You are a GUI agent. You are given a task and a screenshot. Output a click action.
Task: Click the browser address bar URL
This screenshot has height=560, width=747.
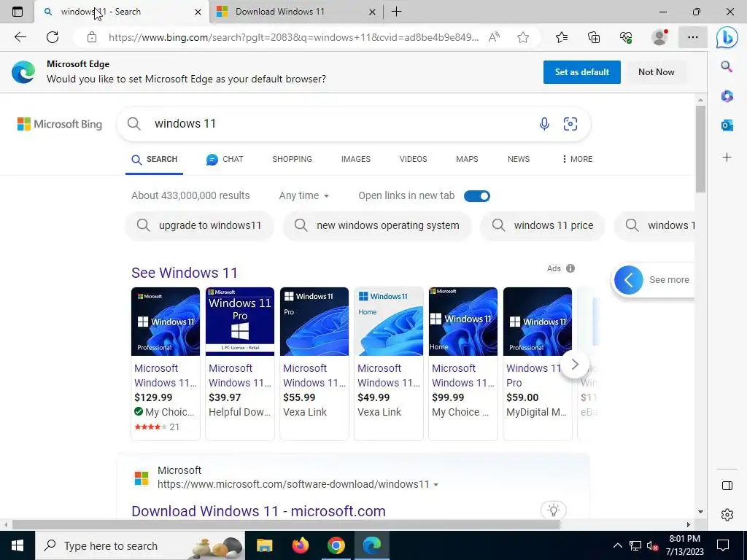pyautogui.click(x=293, y=37)
